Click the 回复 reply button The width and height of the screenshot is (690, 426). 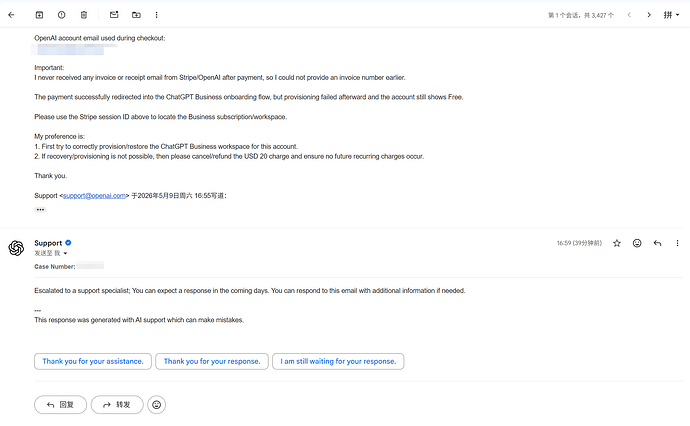60,404
